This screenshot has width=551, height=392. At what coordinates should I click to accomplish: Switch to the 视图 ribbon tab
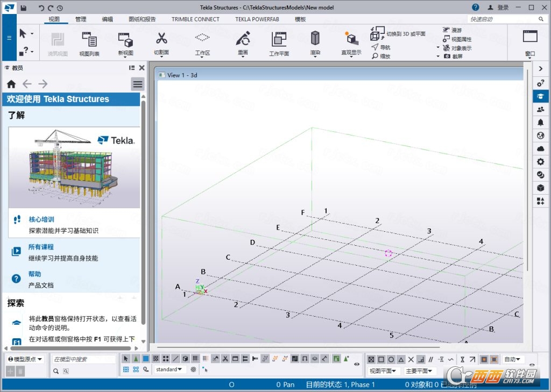click(54, 19)
